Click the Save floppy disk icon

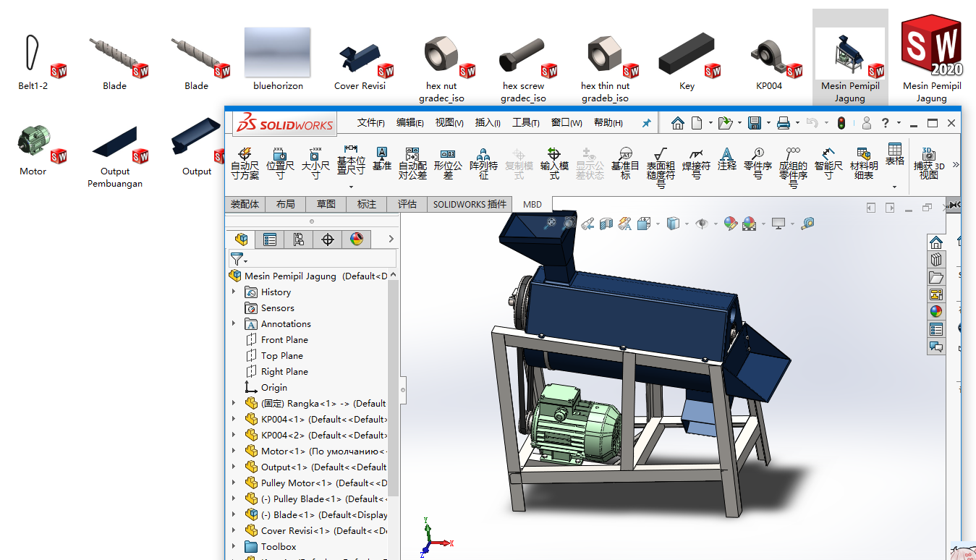(755, 123)
